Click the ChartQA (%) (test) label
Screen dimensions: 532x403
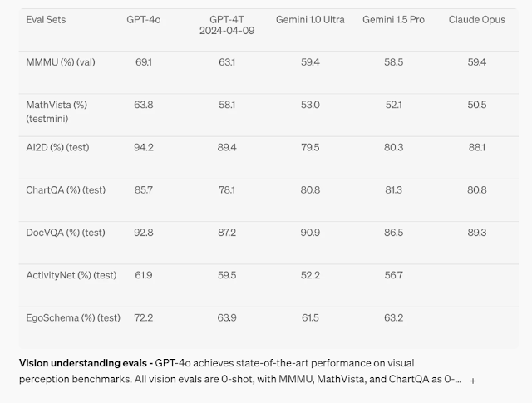point(66,189)
